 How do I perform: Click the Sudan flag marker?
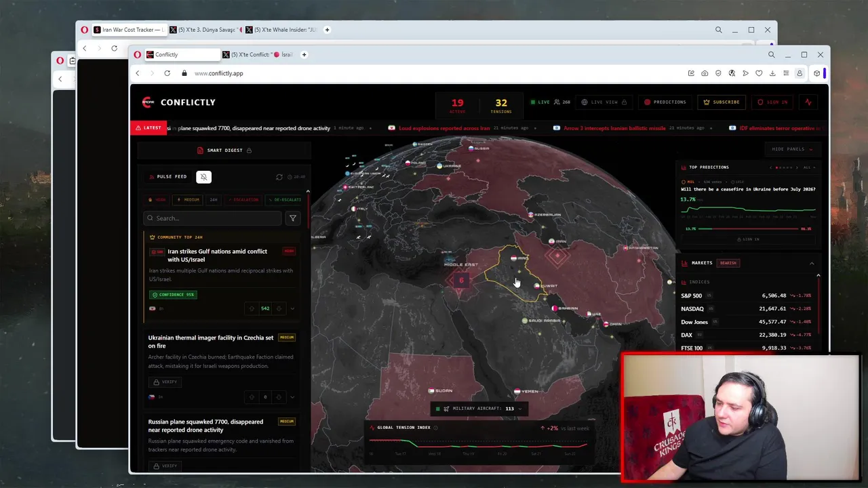coord(431,391)
